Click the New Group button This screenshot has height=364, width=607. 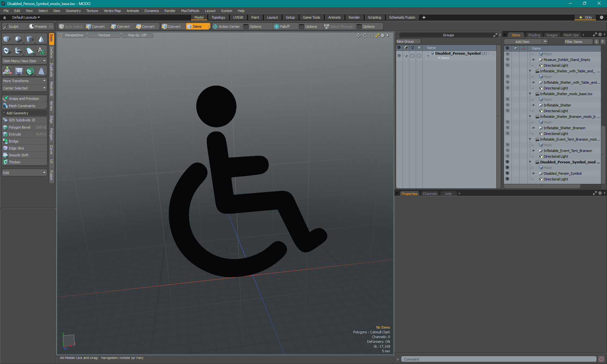[408, 41]
